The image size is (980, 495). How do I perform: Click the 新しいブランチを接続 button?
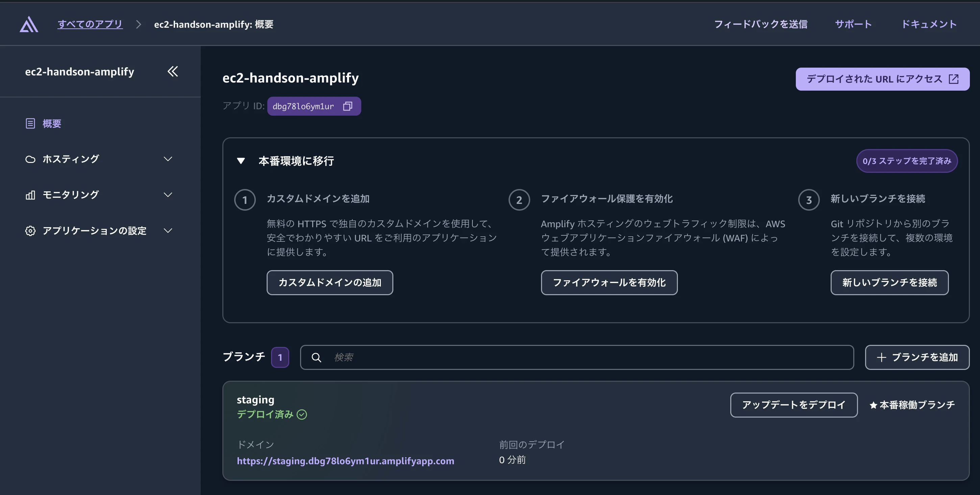(x=889, y=283)
